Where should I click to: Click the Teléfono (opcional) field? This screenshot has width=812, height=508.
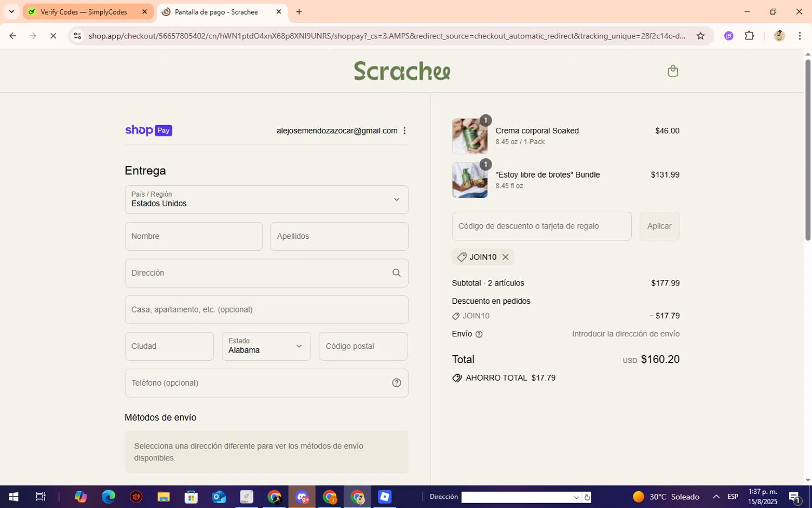[x=266, y=383]
